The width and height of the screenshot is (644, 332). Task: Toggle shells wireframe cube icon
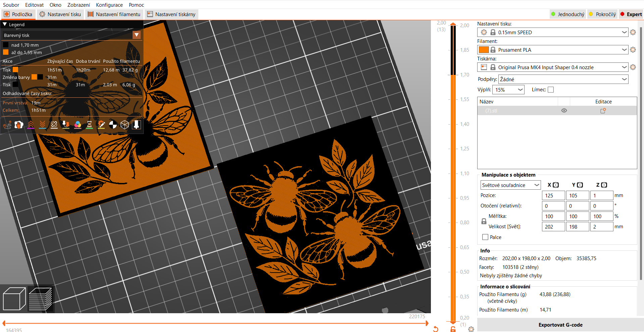[125, 125]
